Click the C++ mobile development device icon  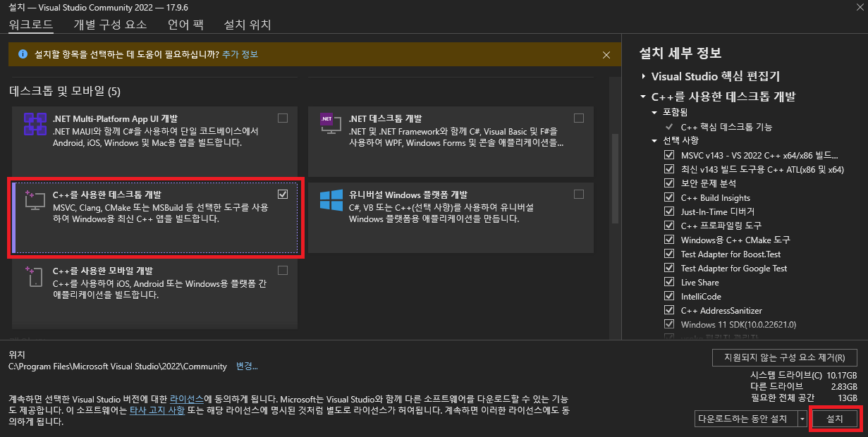pyautogui.click(x=35, y=276)
